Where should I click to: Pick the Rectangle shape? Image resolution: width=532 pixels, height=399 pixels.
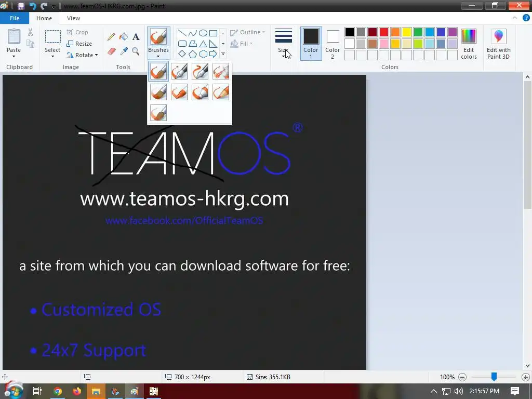(213, 33)
